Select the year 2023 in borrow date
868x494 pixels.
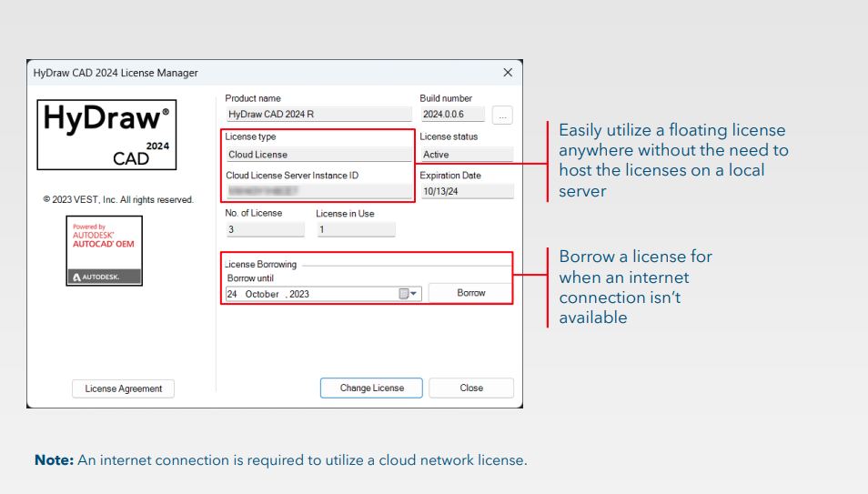coord(299,294)
